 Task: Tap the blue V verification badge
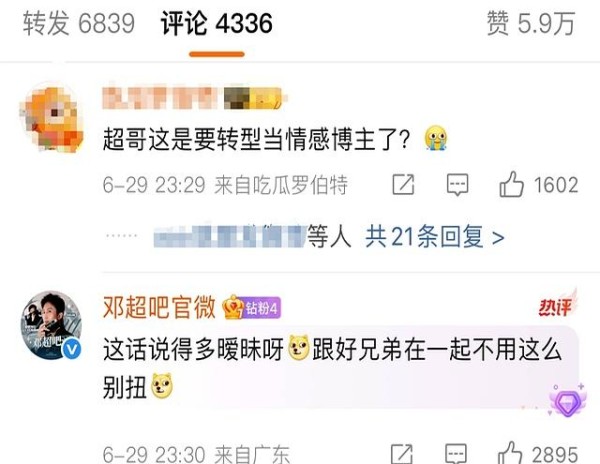tap(72, 349)
